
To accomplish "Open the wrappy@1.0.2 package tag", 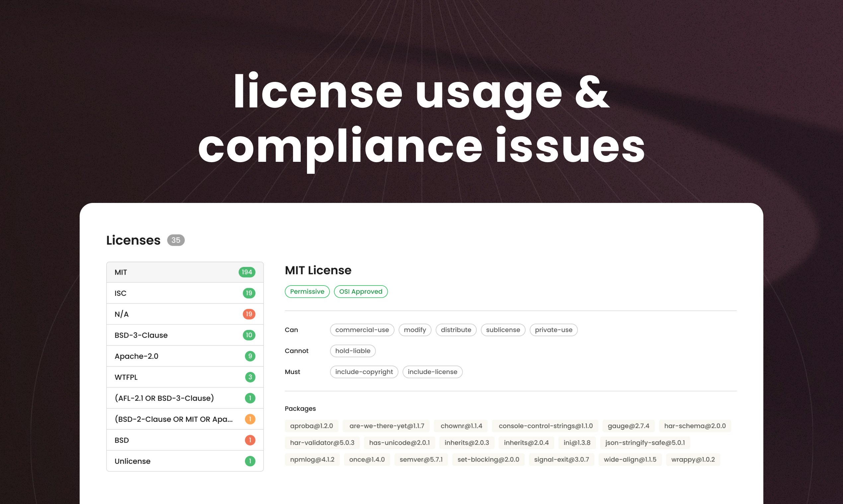I will click(x=693, y=460).
